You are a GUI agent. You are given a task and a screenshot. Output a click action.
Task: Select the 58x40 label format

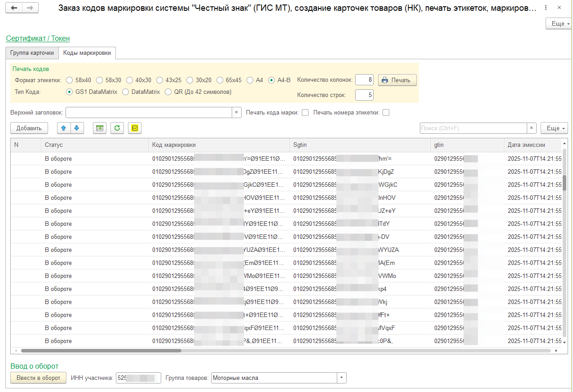click(70, 80)
